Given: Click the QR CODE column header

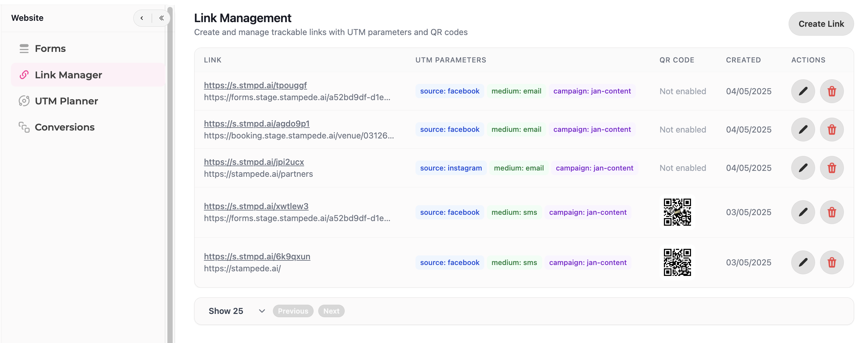Looking at the screenshot, I should 676,60.
